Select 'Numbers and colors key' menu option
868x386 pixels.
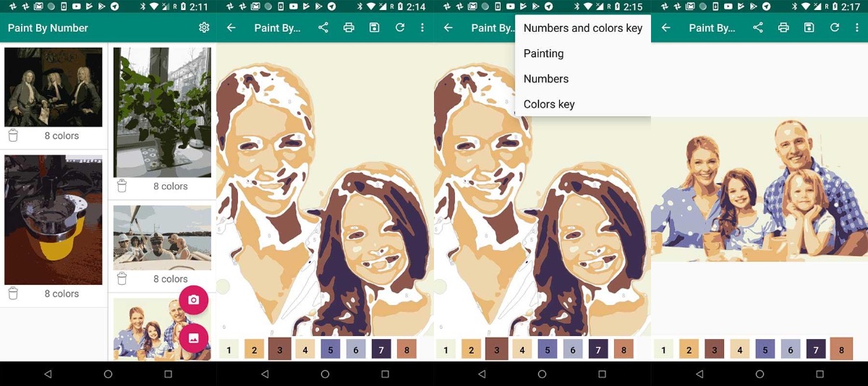click(x=582, y=28)
